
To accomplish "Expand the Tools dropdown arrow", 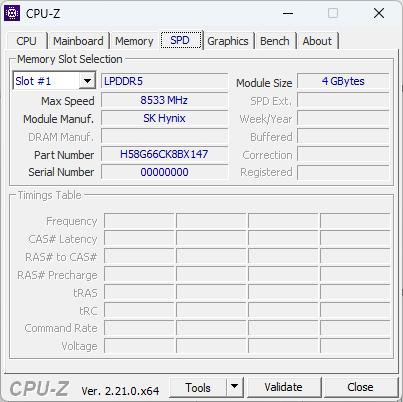I will coord(235,387).
